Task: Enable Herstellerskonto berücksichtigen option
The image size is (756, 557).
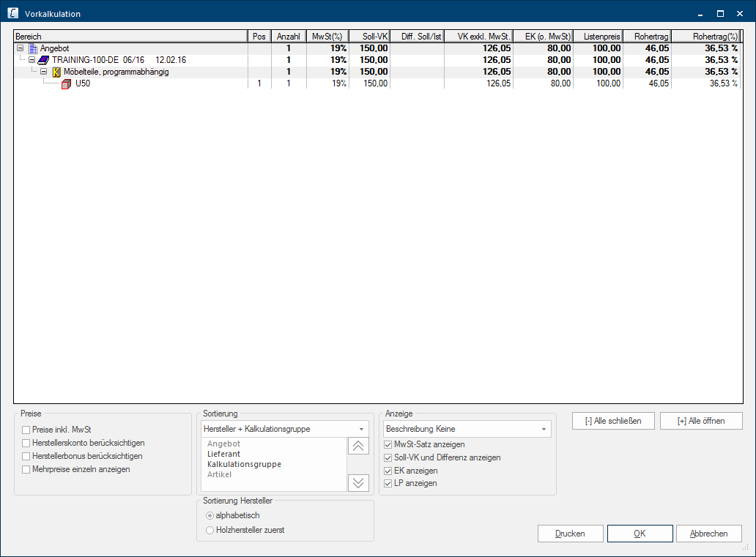Action: pos(26,443)
